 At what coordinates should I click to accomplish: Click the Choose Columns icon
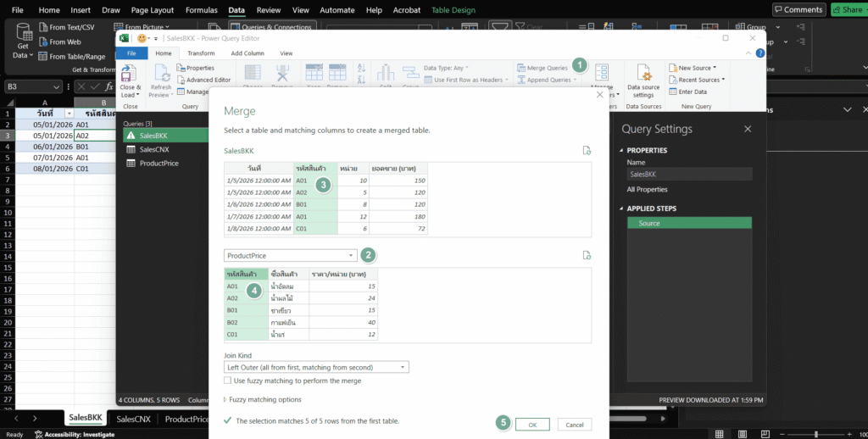pyautogui.click(x=253, y=73)
